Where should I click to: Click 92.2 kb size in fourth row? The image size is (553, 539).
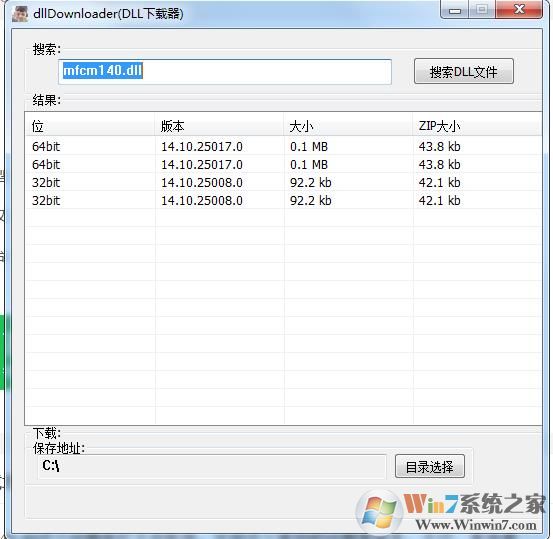tap(311, 200)
